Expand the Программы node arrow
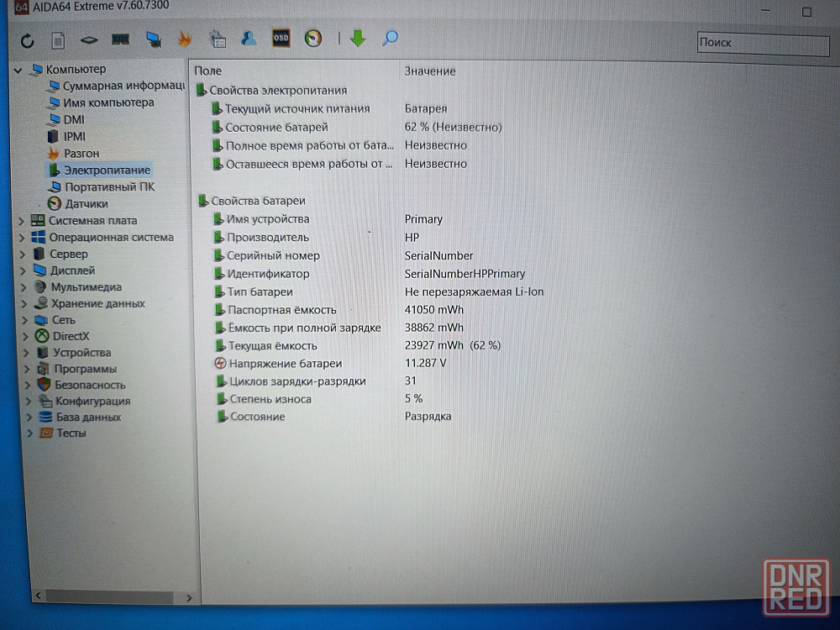 pyautogui.click(x=27, y=369)
